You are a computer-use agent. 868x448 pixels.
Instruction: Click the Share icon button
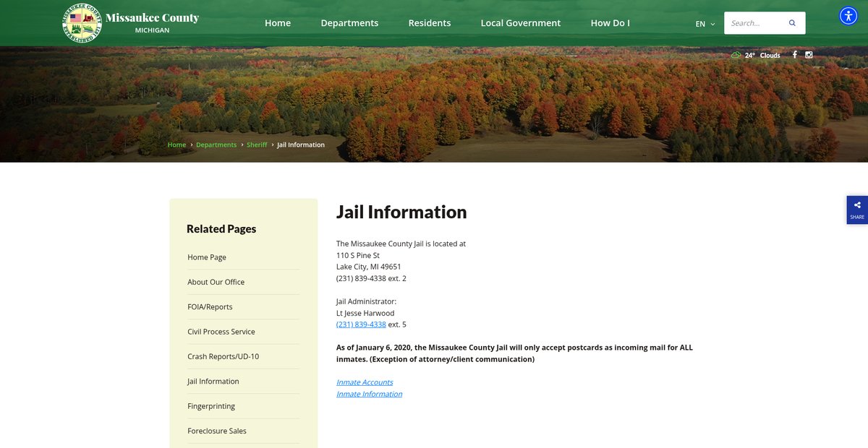point(857,210)
